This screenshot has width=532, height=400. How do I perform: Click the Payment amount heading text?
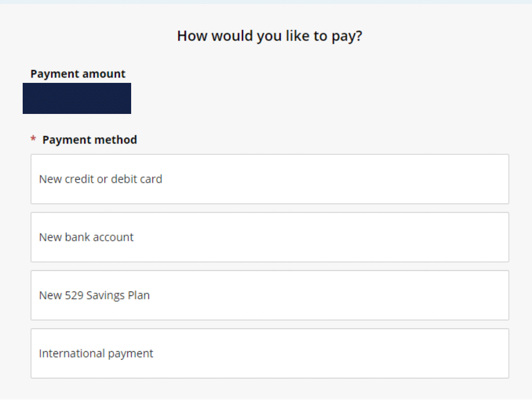[77, 73]
